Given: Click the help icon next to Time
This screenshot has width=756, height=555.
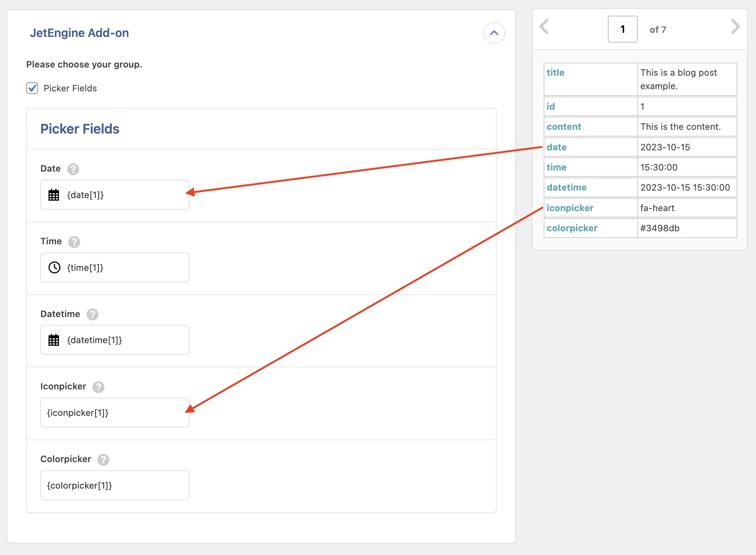Looking at the screenshot, I should click(75, 242).
